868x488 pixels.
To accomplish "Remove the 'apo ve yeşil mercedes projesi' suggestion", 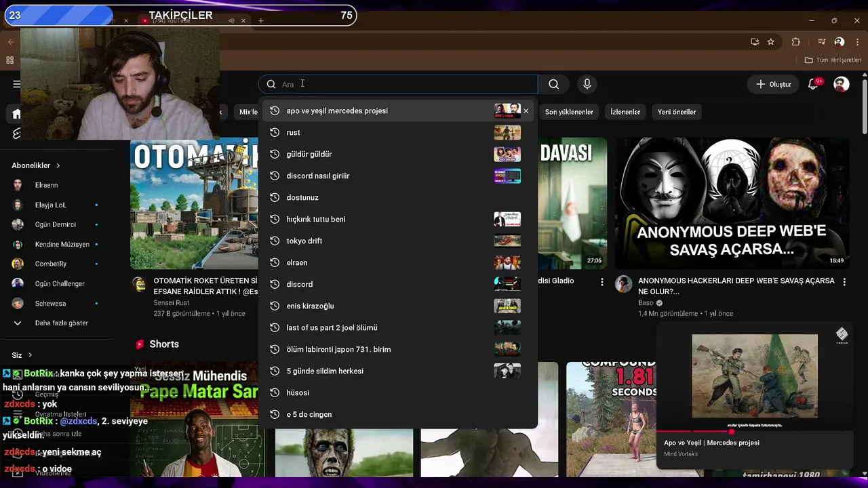I will click(526, 111).
